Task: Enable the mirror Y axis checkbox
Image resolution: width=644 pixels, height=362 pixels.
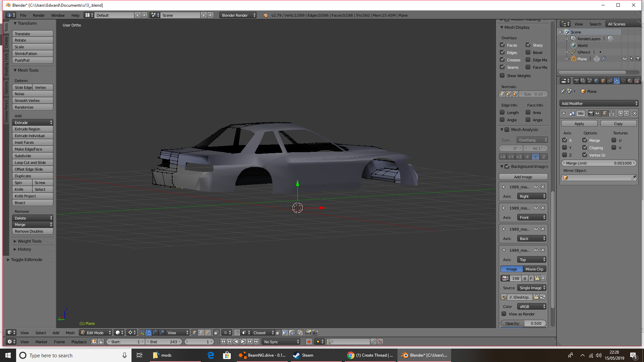Action: point(565,147)
